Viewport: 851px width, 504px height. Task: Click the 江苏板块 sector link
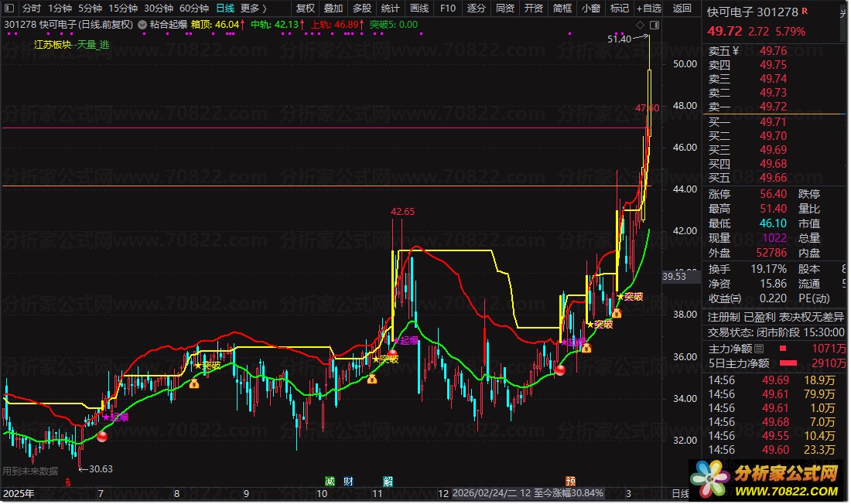coord(53,45)
